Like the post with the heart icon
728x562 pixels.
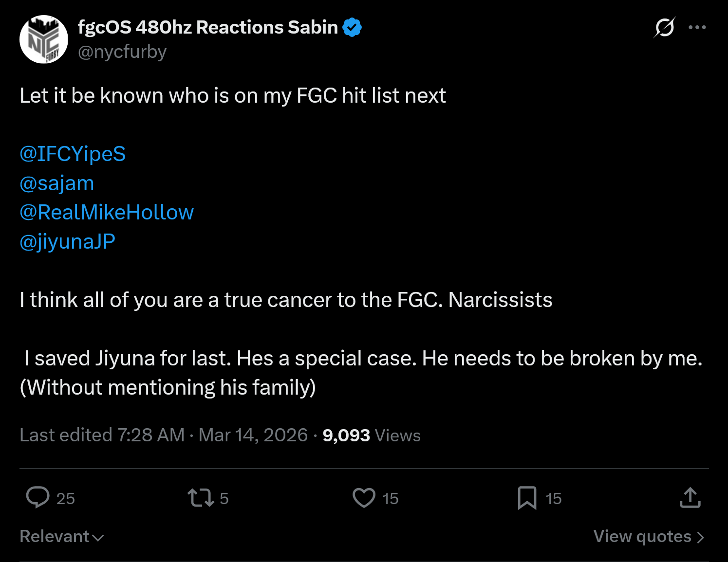click(x=364, y=498)
